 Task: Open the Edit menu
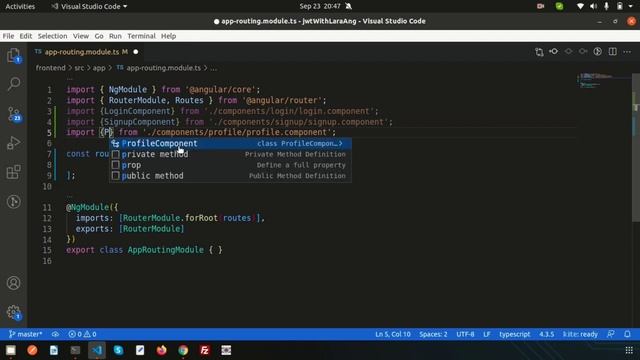pyautogui.click(x=26, y=36)
